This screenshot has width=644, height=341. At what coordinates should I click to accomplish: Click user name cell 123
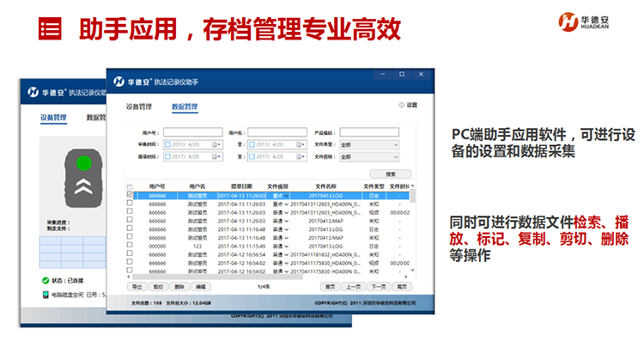tap(197, 247)
